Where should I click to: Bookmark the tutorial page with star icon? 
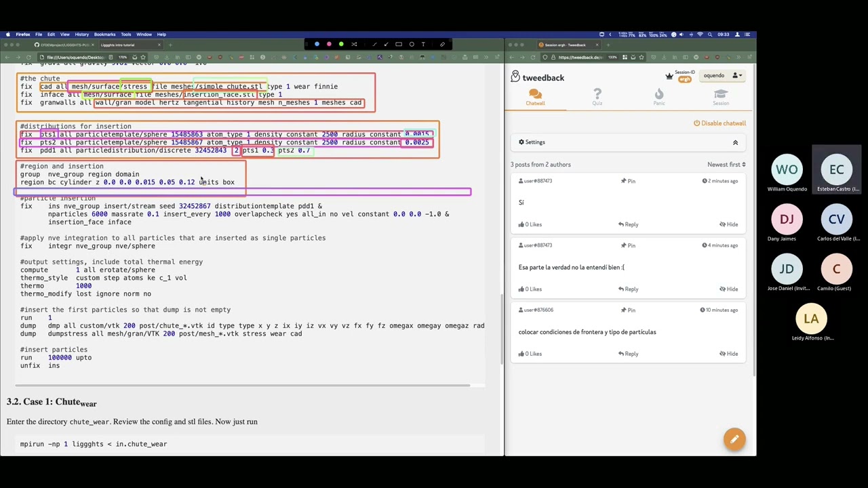[142, 58]
